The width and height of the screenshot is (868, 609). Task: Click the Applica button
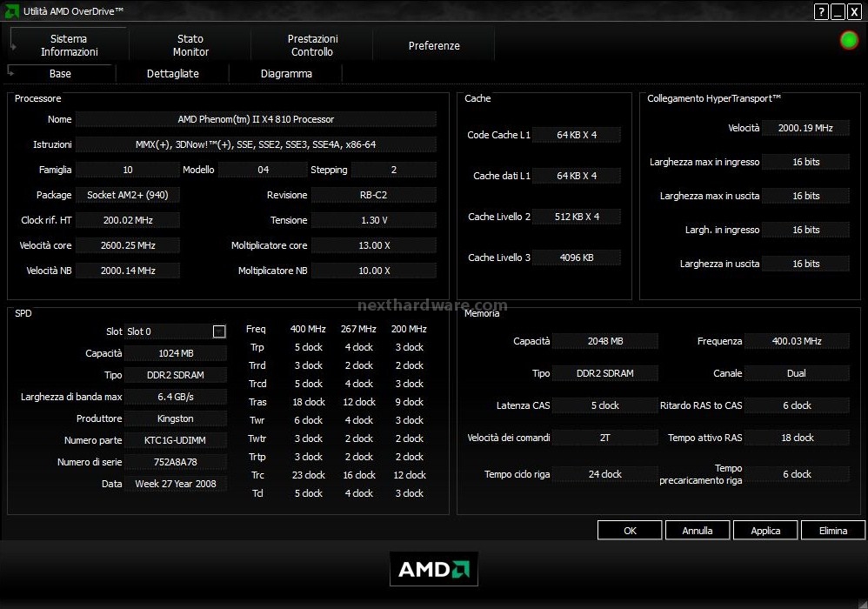[765, 530]
